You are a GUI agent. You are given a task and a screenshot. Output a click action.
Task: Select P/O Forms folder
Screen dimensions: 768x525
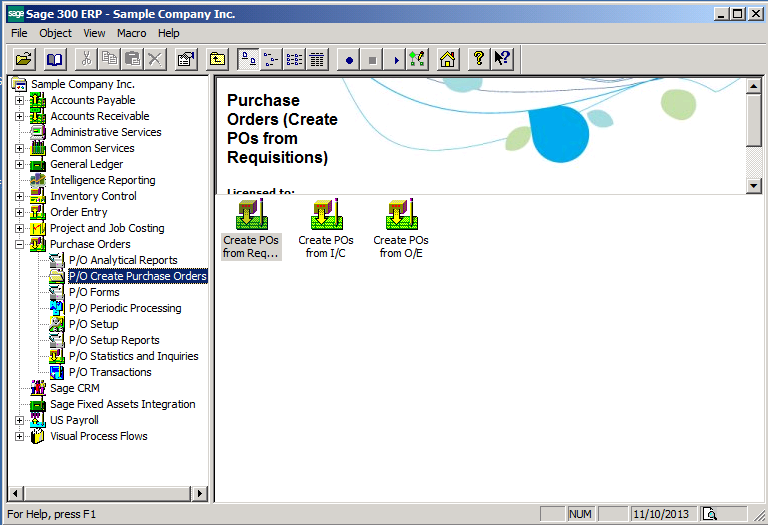tap(94, 292)
